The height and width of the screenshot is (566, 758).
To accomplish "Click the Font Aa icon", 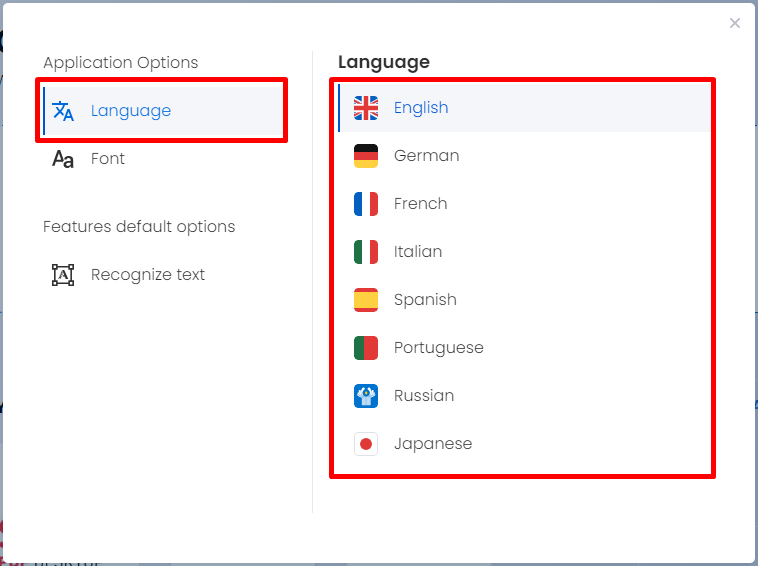I will 63,159.
